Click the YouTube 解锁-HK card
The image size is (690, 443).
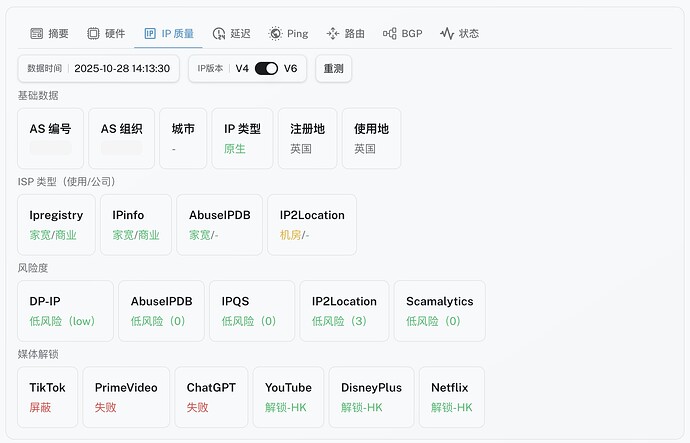coord(288,397)
